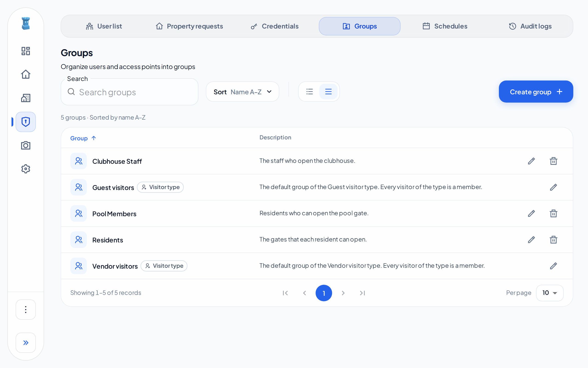Click the castle logo at sidebar top

25,23
